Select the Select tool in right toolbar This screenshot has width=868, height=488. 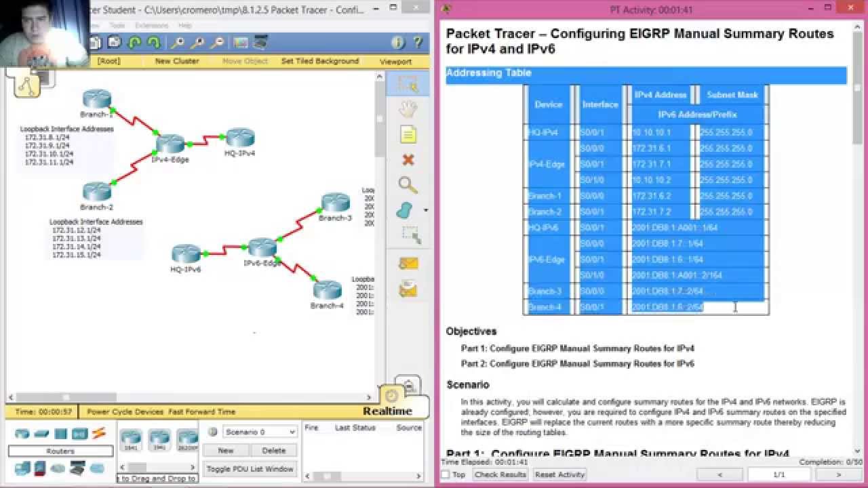tap(408, 83)
